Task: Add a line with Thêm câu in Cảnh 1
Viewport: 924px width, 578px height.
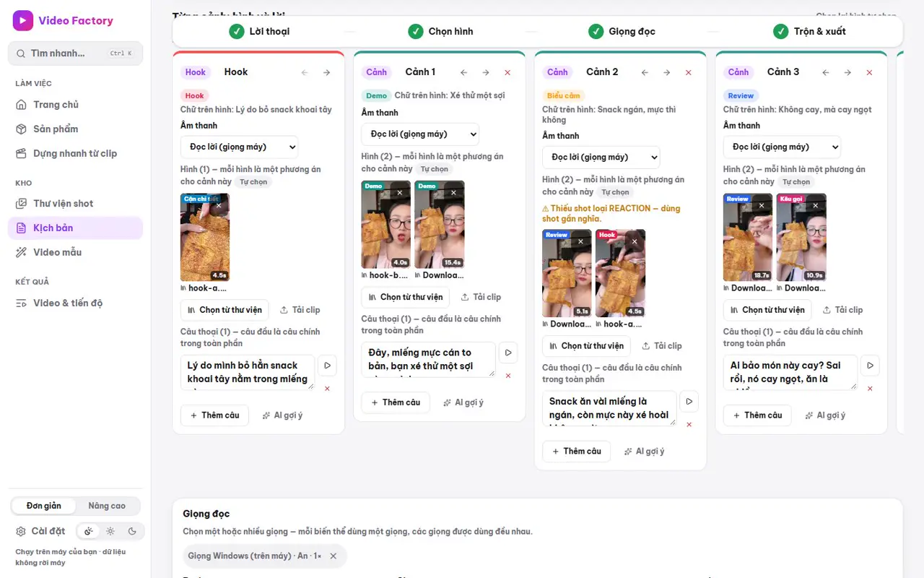Action: click(x=396, y=402)
